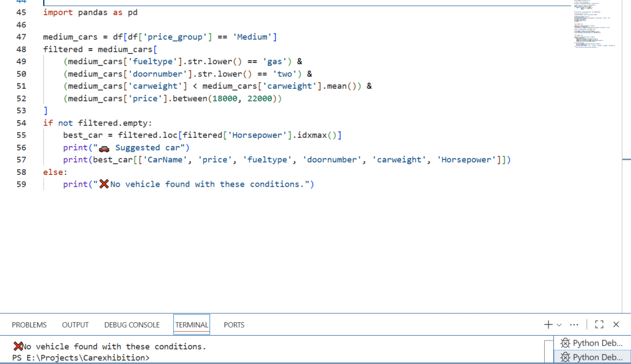Screen dimensions: 631x364
Task: Maximize the terminal panel size
Action: (599, 325)
